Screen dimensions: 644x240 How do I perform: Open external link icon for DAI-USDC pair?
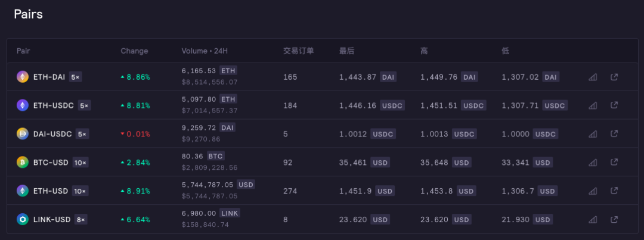coord(614,134)
